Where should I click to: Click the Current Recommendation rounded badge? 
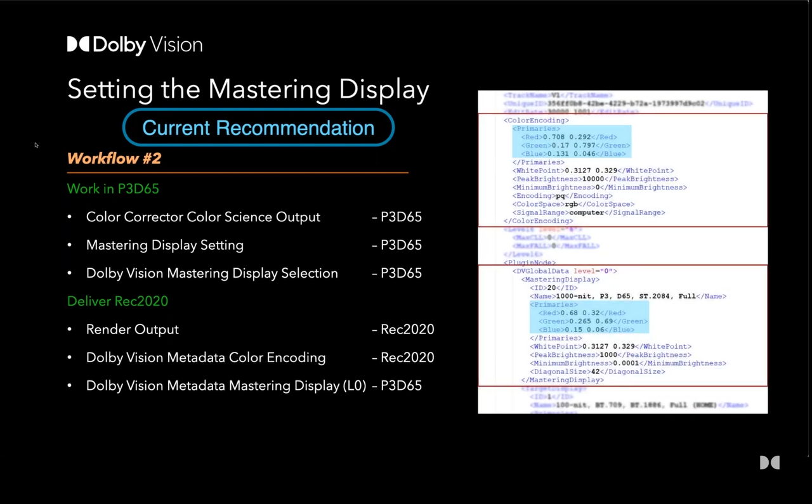258,127
